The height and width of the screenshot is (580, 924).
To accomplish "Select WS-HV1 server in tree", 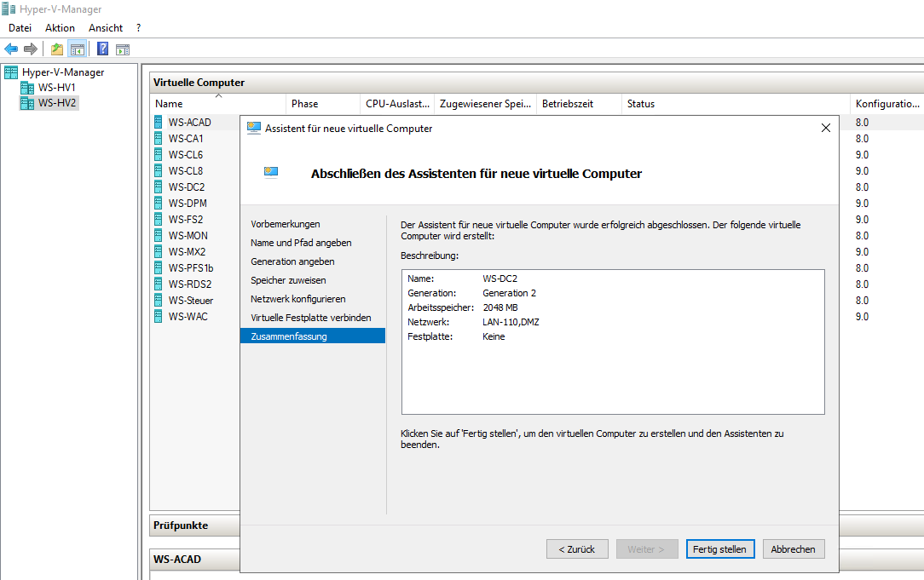I will click(x=56, y=87).
